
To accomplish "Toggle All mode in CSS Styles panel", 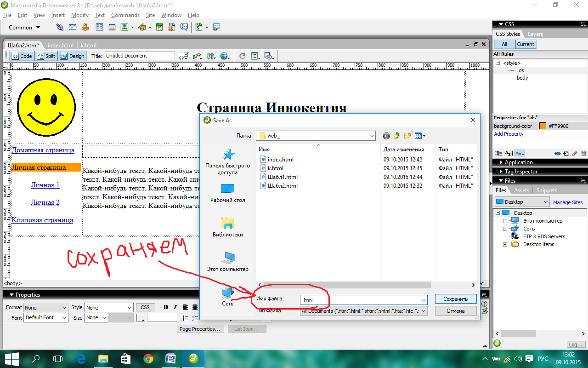I will pyautogui.click(x=504, y=44).
